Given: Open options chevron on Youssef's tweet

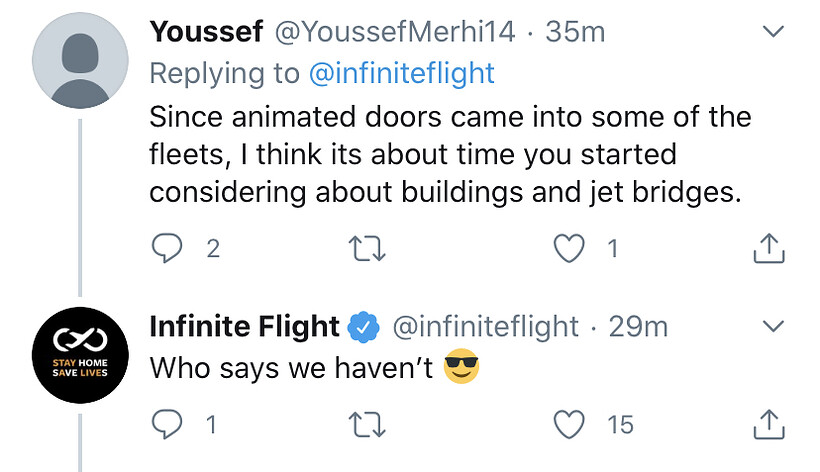Looking at the screenshot, I should [773, 32].
